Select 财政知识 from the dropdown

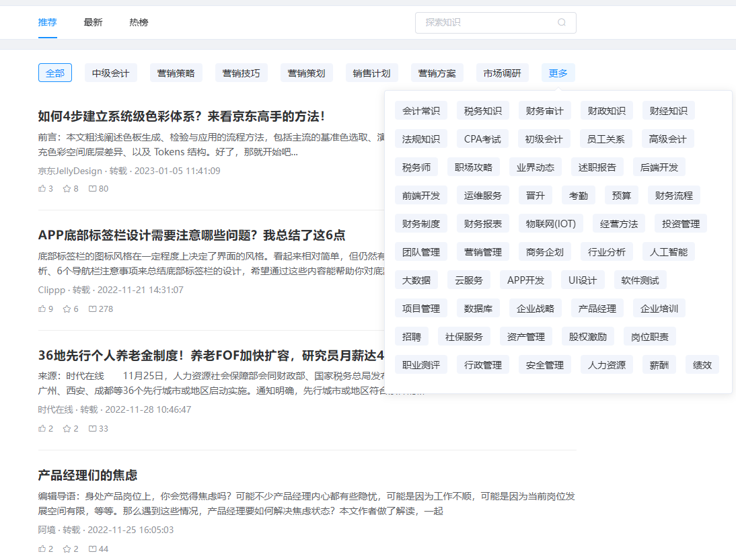[607, 111]
